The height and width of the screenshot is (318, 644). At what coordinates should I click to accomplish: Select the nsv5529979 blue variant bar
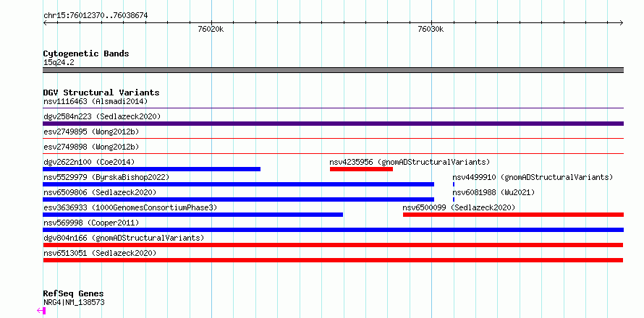[238, 184]
